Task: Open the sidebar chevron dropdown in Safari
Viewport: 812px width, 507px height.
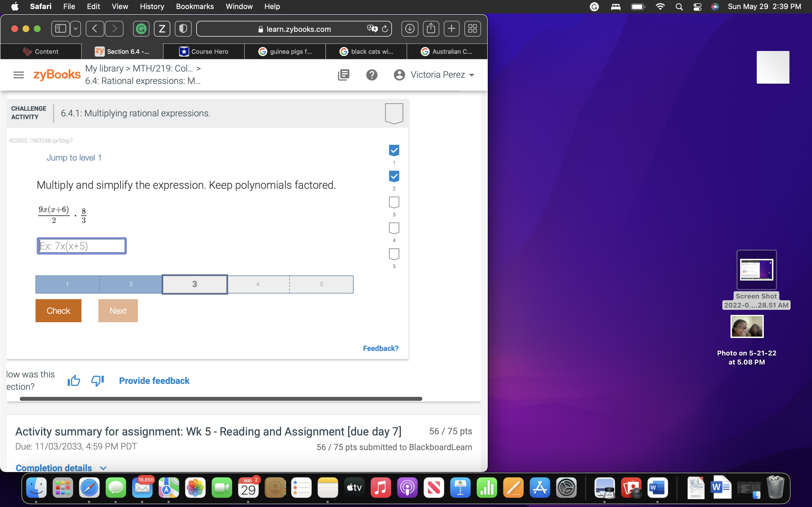Action: (x=76, y=28)
